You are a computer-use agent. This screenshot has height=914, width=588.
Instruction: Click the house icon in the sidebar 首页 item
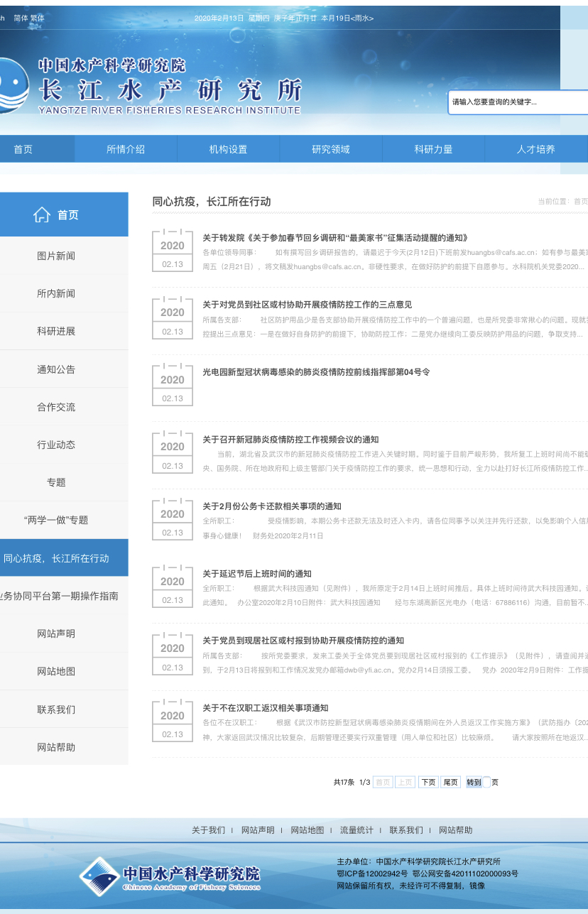coord(42,214)
